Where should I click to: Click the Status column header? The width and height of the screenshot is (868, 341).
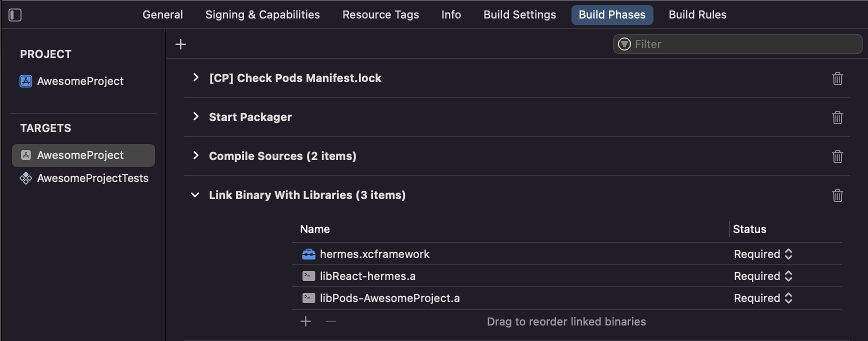coord(749,229)
